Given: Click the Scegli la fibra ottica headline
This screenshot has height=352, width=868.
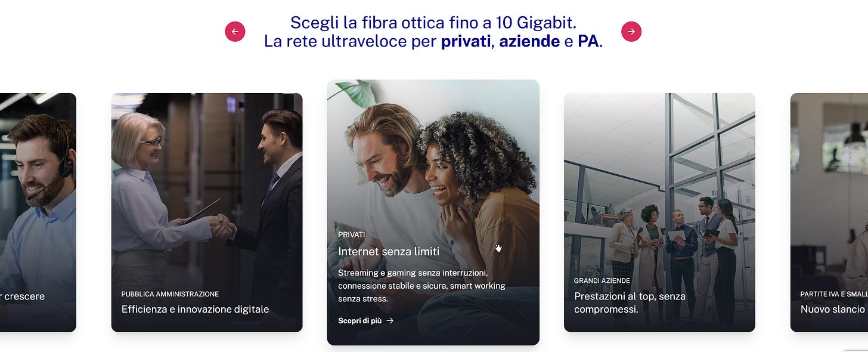Looking at the screenshot, I should click(433, 23).
